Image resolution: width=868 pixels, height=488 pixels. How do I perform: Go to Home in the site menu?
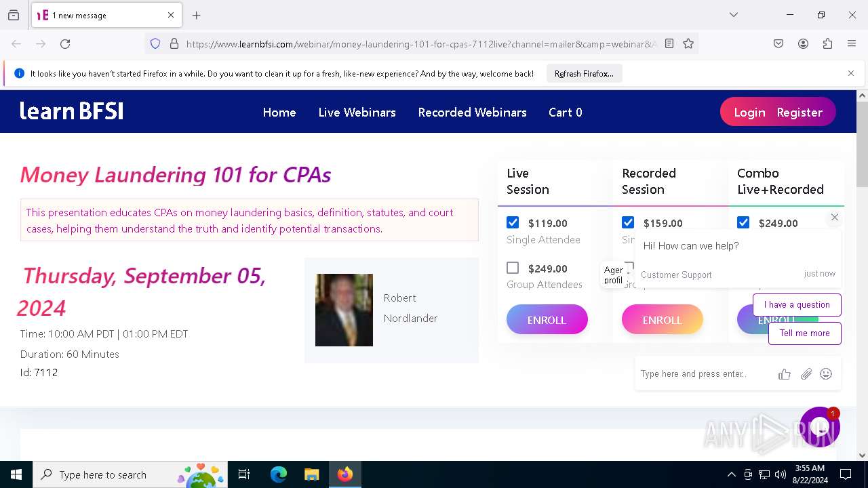279,113
